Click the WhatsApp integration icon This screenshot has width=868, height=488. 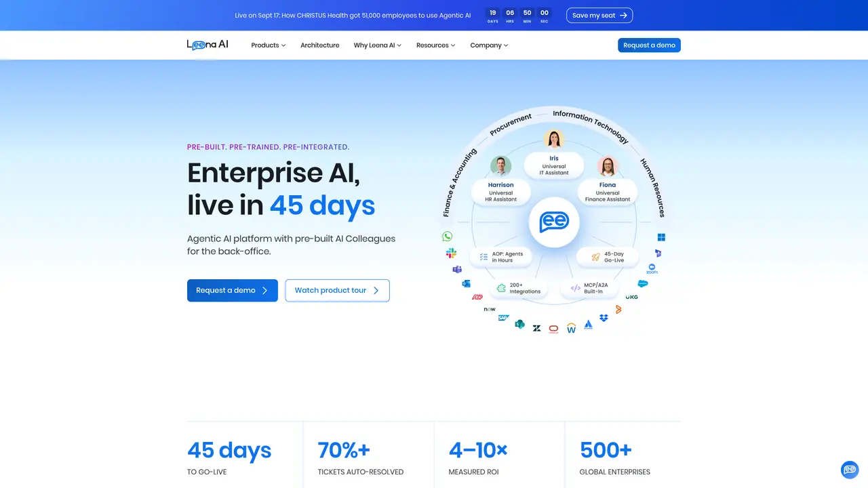[447, 237]
